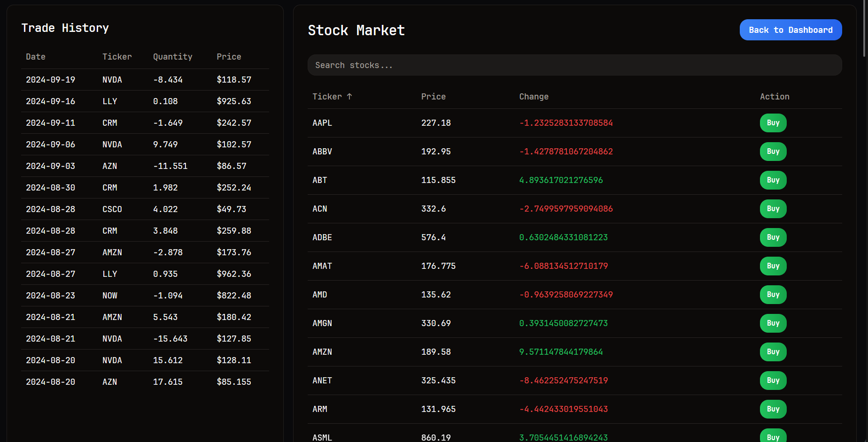Click the ascending sort arrow next to Ticker
868x442 pixels.
tap(349, 97)
